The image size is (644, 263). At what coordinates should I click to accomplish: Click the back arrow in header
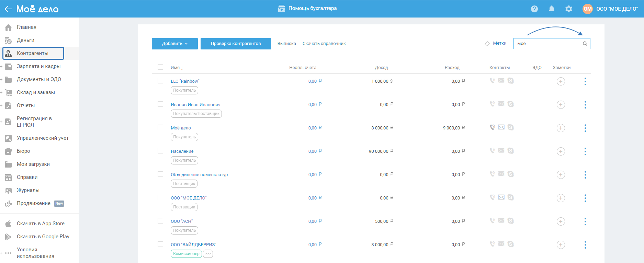(x=8, y=9)
